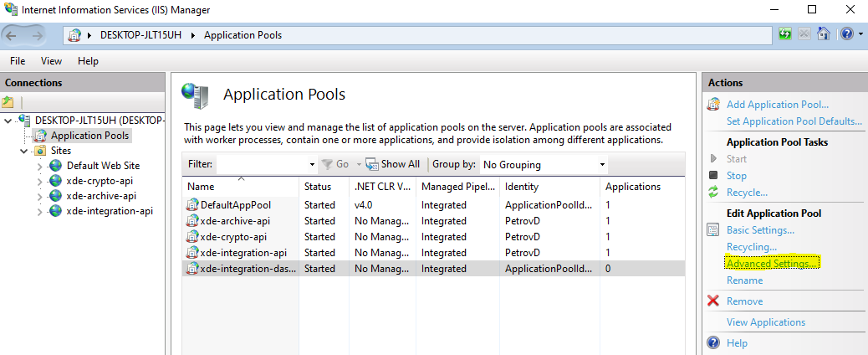Select Application Pools text in tree
The image size is (868, 355).
[89, 136]
